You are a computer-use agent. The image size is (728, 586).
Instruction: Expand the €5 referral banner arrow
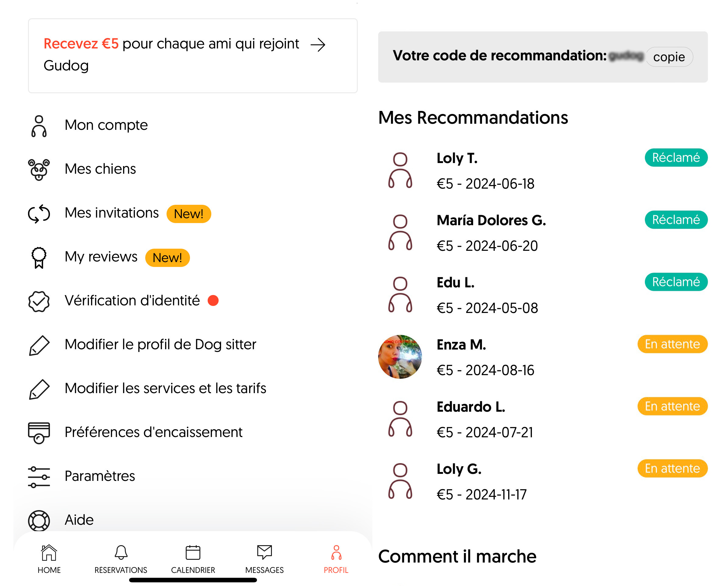click(x=318, y=44)
